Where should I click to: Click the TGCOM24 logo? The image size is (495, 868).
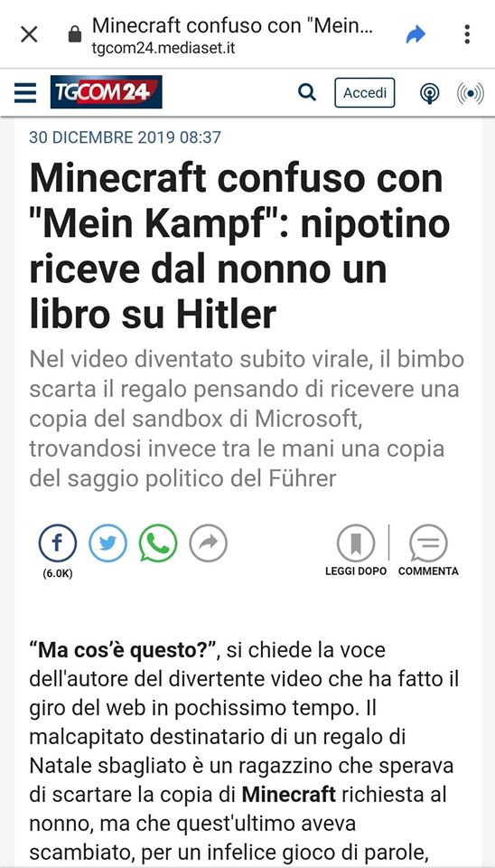pos(107,92)
